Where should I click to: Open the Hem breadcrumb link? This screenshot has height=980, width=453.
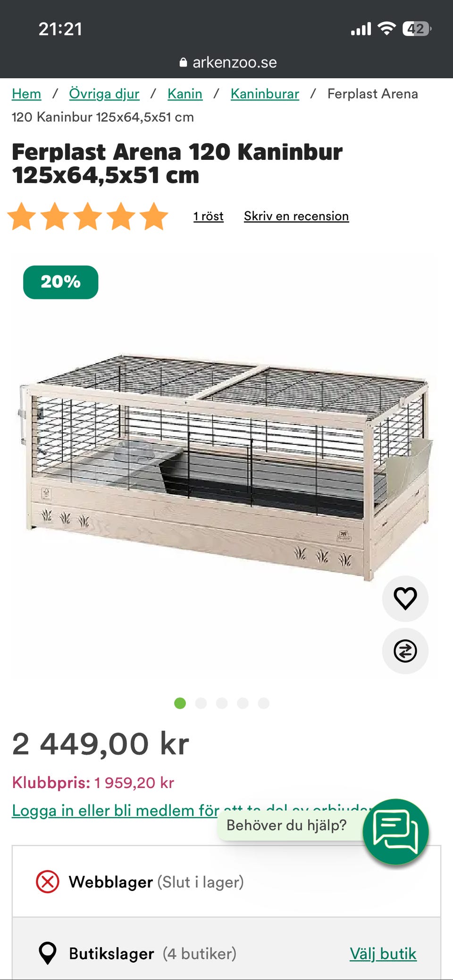point(26,94)
